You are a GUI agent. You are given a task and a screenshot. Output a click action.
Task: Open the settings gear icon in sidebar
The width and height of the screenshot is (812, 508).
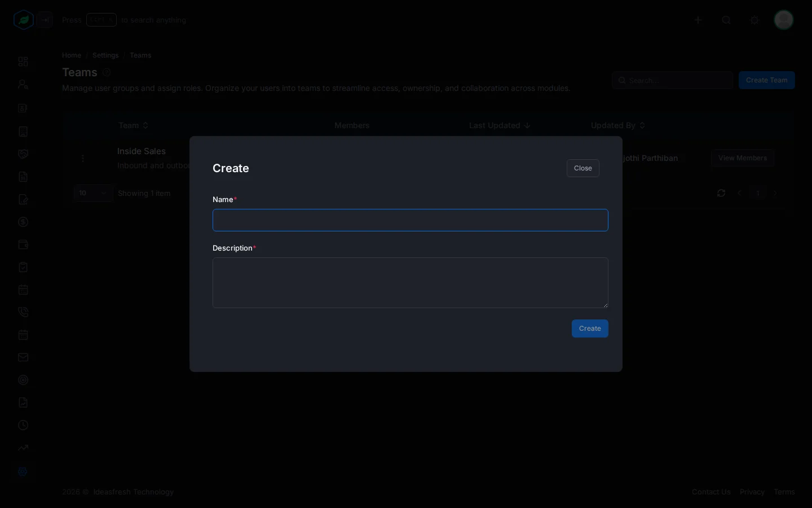coord(23,471)
